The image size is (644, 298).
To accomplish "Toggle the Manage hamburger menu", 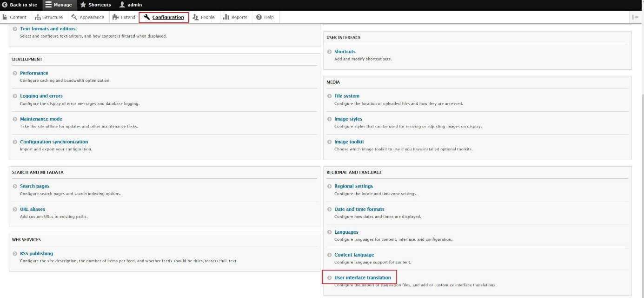I will coord(48,5).
